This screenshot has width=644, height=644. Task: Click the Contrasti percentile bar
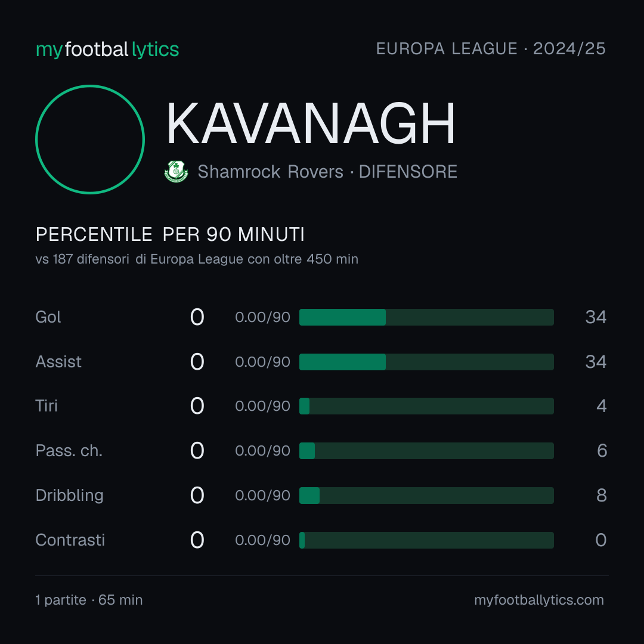pos(426,540)
